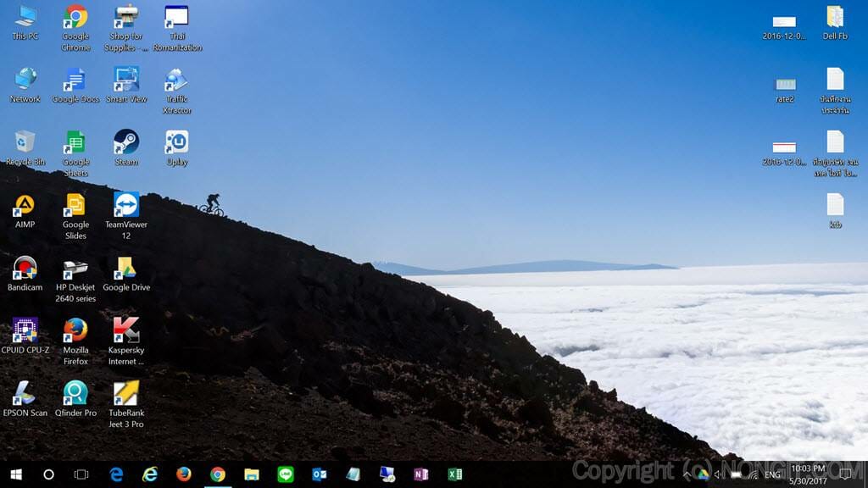Launch Microsoft Excel from the taskbar

(456, 474)
